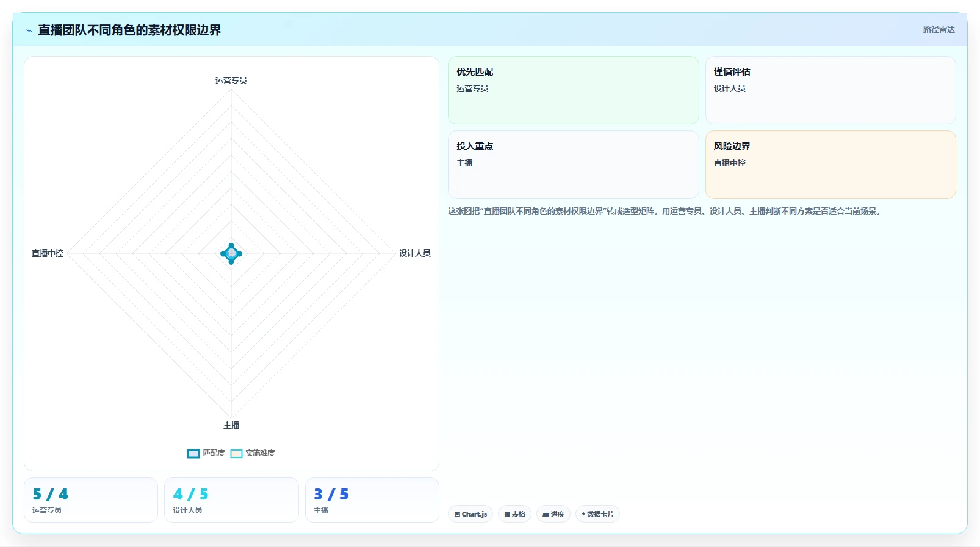Select the 进度 tag chip
The height and width of the screenshot is (547, 980).
(x=553, y=514)
